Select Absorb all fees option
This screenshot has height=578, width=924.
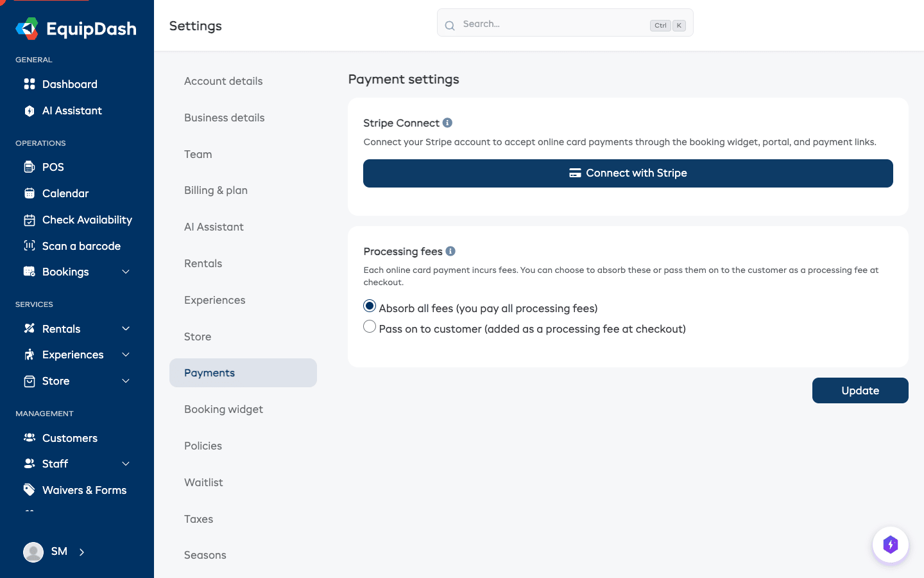[369, 306]
